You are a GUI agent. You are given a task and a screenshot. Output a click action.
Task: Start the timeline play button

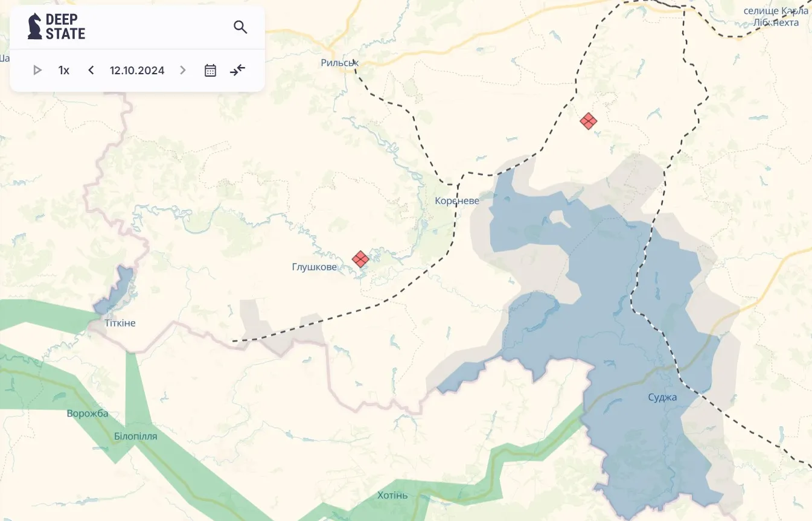(x=37, y=70)
